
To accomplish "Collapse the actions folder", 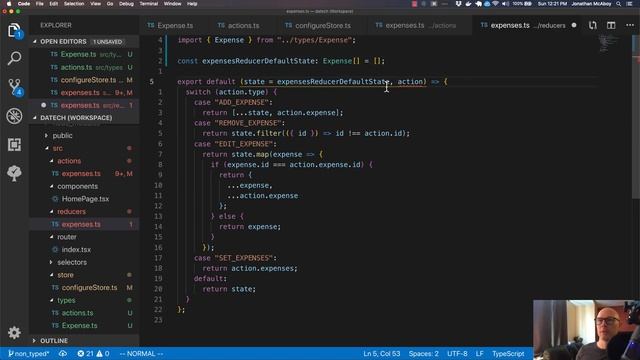I will (69, 161).
